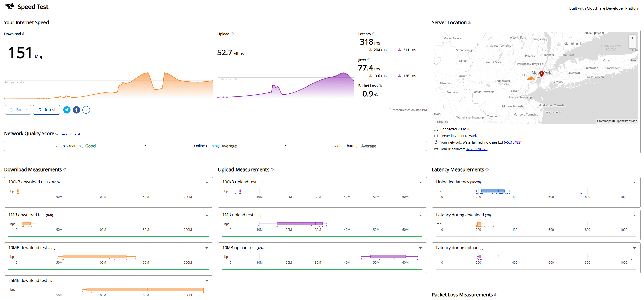Open the Packet Loss info icon
Screen dimensions: 644x300
380,86
